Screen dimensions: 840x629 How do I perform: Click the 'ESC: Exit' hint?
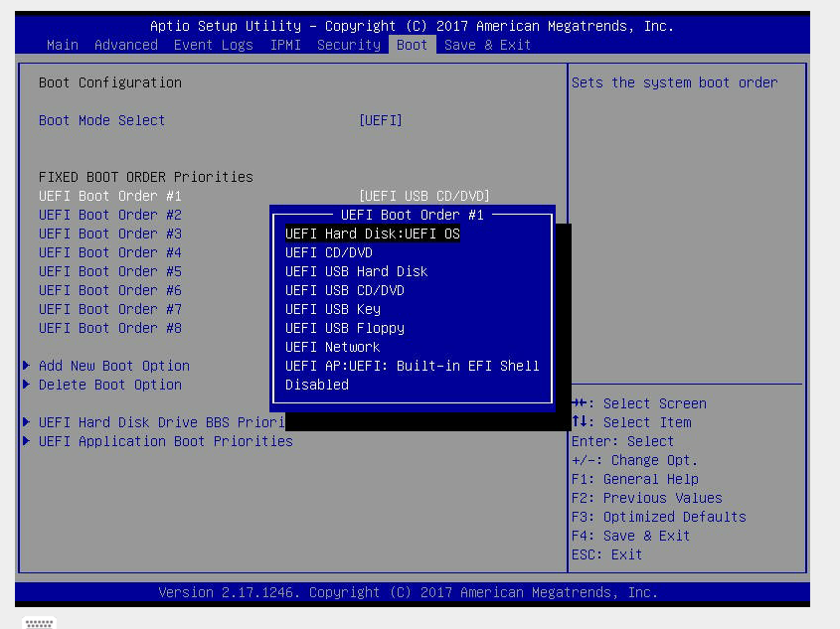click(607, 554)
